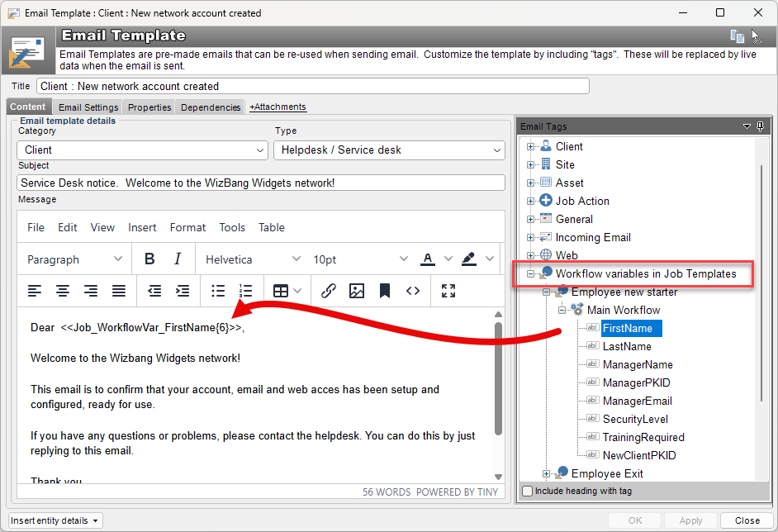Switch to the Email Settings tab
The height and width of the screenshot is (532, 778).
(x=88, y=107)
